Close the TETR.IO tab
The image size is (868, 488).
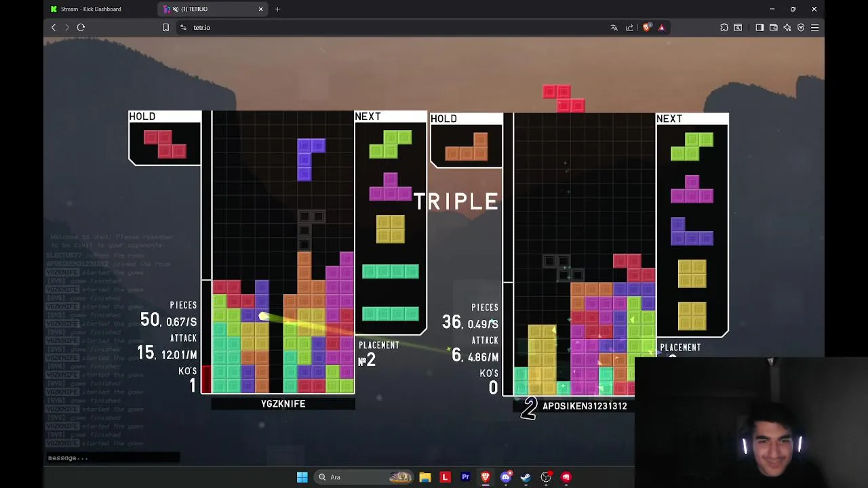pyautogui.click(x=260, y=9)
